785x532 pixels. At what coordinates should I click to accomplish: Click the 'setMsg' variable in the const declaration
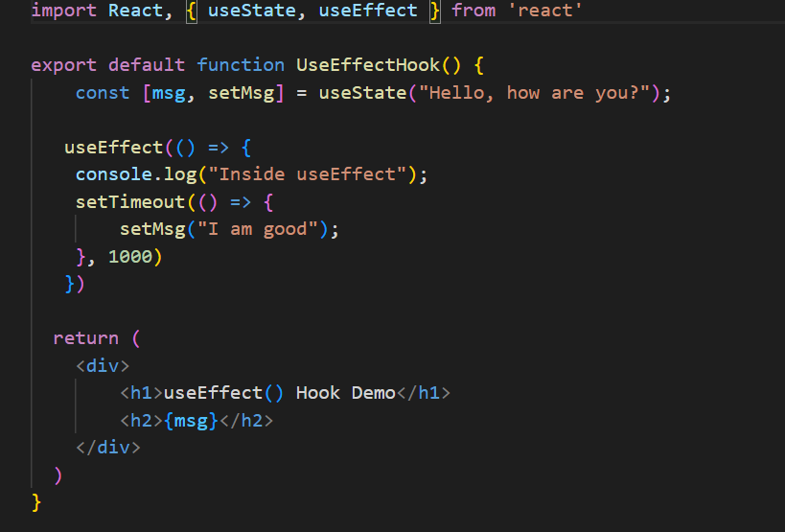(x=241, y=94)
